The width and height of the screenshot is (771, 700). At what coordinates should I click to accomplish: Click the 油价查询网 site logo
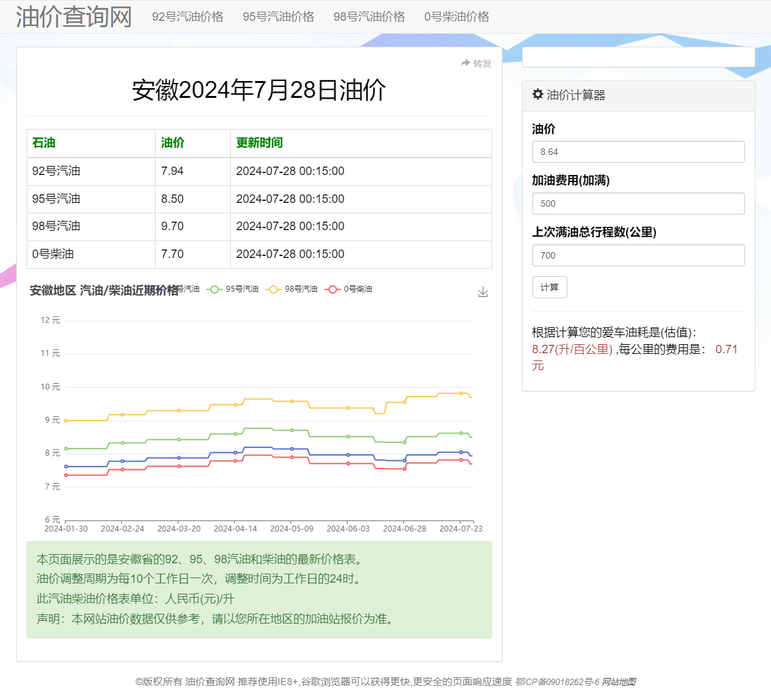click(x=74, y=17)
